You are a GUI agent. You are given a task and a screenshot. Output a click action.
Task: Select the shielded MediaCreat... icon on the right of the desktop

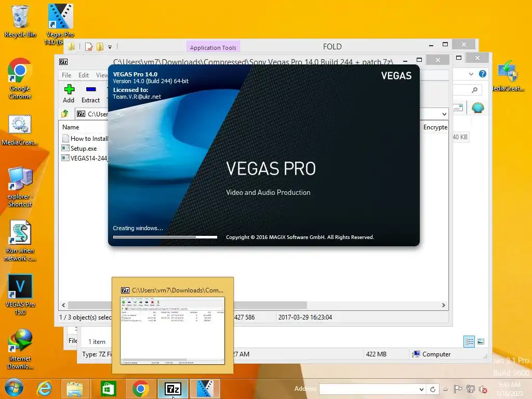pos(508,76)
